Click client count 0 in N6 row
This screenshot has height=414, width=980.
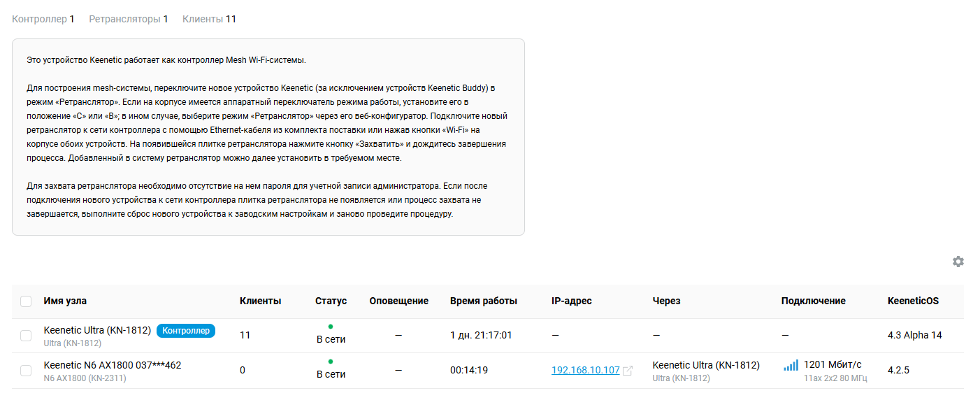(x=243, y=371)
